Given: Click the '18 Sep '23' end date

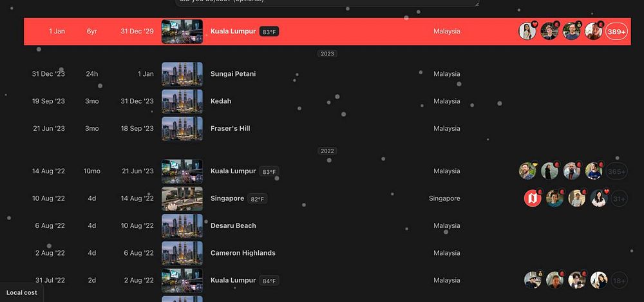Looking at the screenshot, I should [137, 129].
